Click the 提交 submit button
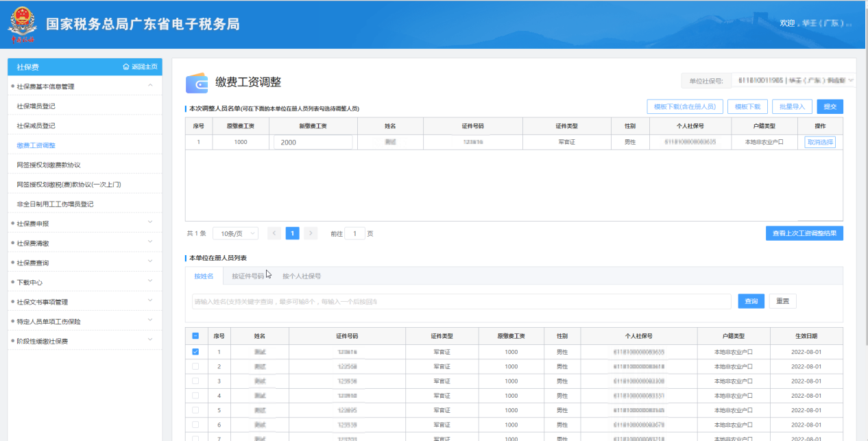Screen dimensions: 868x441 tap(830, 106)
